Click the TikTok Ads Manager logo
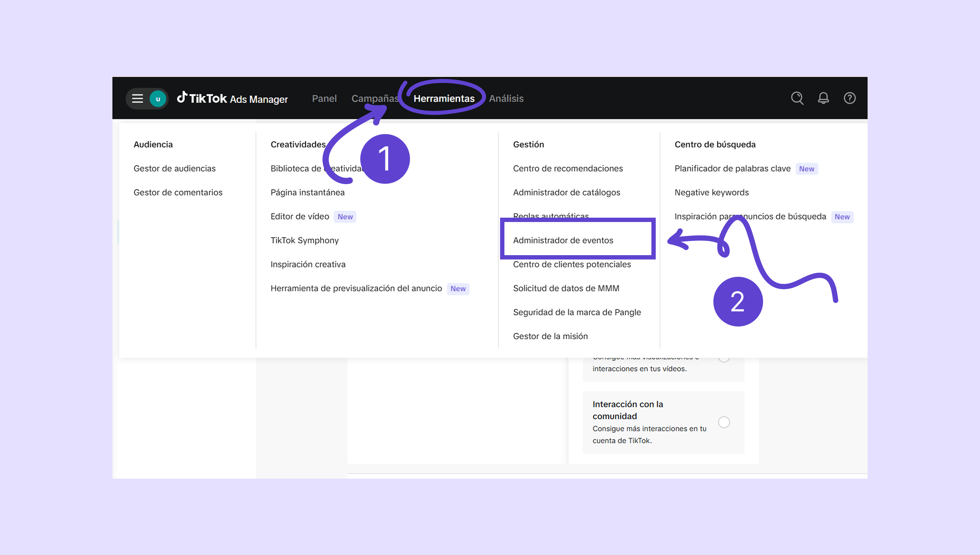 [232, 99]
